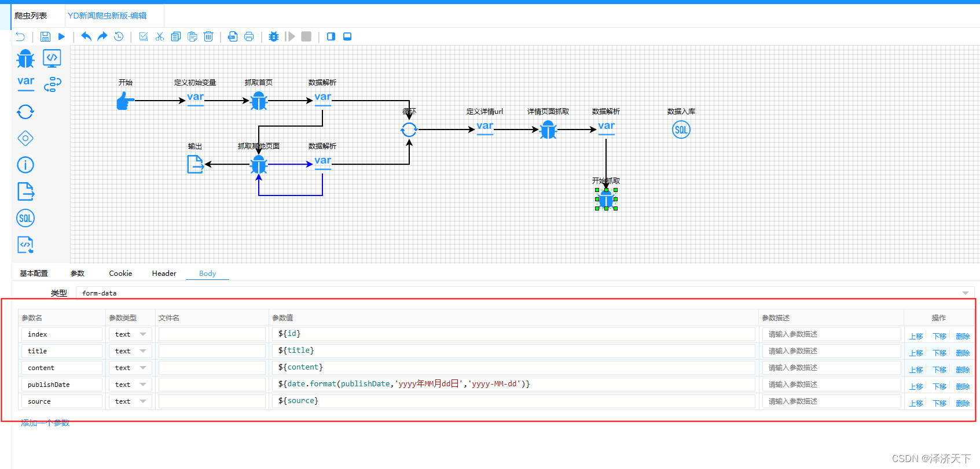Run the crawler with the play icon
Screen dimensions: 980x469
[x=61, y=36]
